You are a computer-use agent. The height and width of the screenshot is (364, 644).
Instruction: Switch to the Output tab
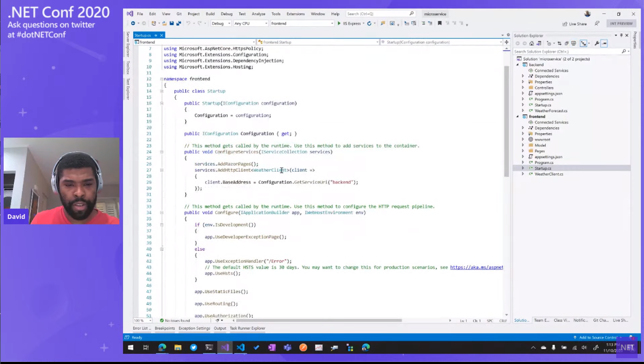[220, 328]
